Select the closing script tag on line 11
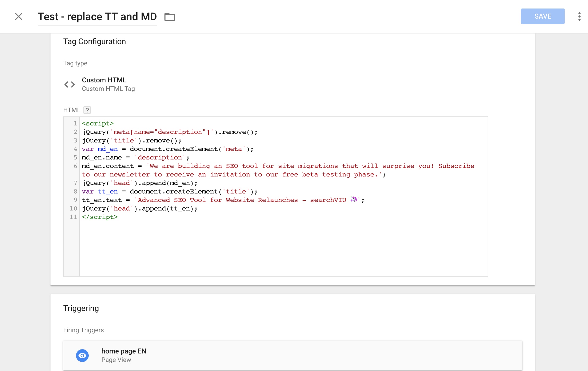 100,217
